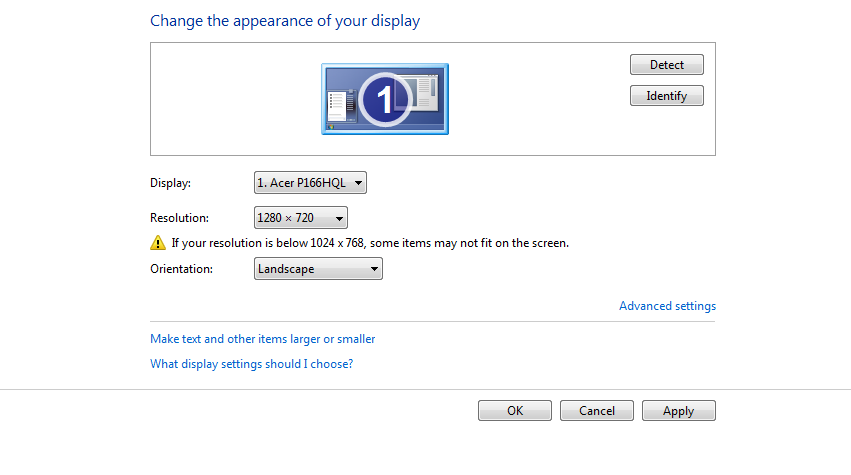Click the Change the appearance heading
Screen dimensions: 851x475
tap(285, 21)
